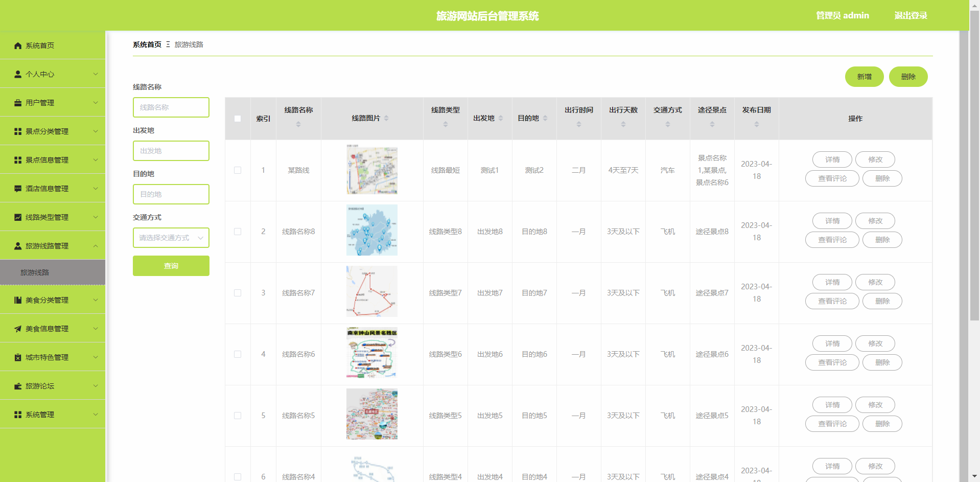Sort by 出行天数 column arrows
The image size is (980, 482).
[x=623, y=124]
